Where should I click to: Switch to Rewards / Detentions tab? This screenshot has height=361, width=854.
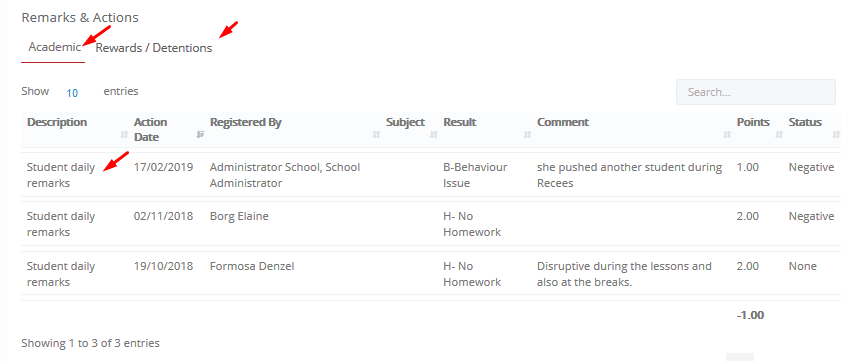tap(154, 48)
